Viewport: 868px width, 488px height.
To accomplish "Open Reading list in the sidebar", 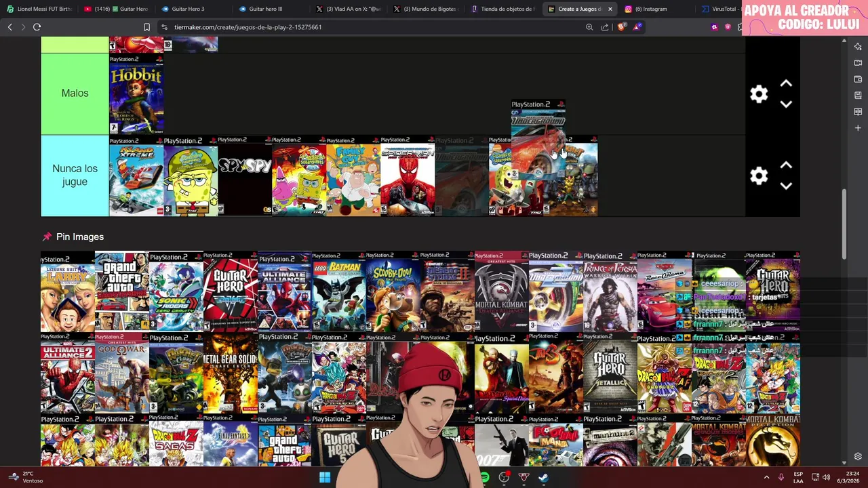I will [858, 112].
